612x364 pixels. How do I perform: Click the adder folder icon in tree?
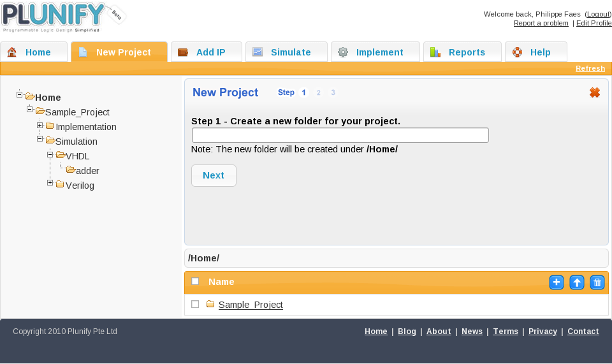click(71, 170)
